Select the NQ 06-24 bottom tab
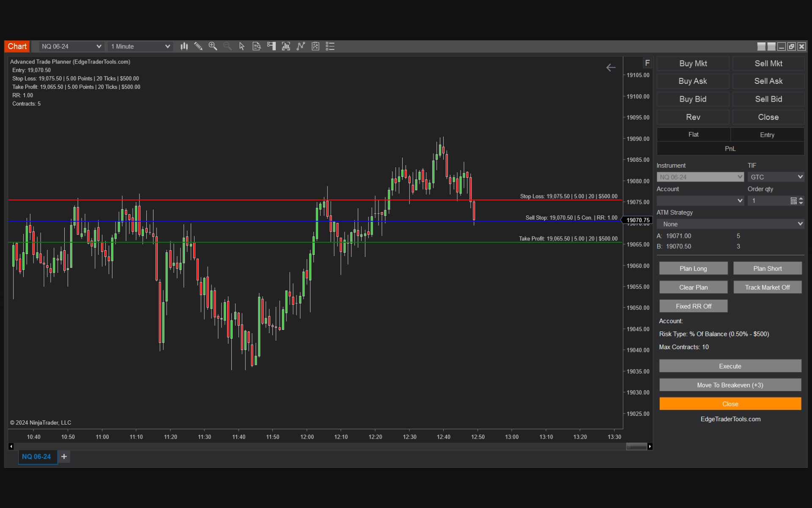 [x=38, y=457]
